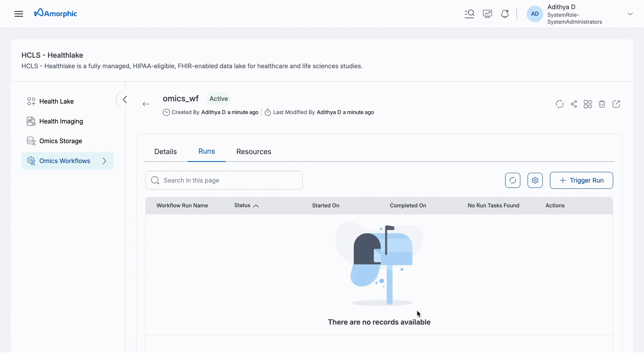Switch to the Resources tab
This screenshot has height=353, width=644.
(254, 151)
